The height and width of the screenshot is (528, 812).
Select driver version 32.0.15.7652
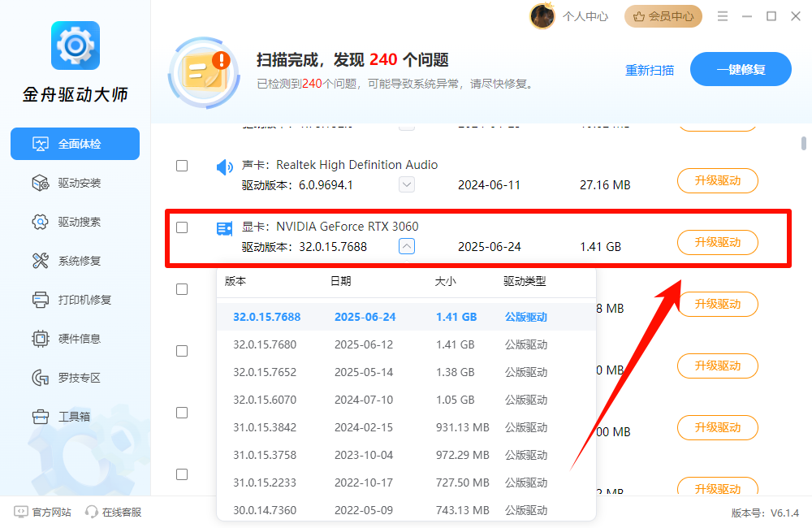[406, 372]
